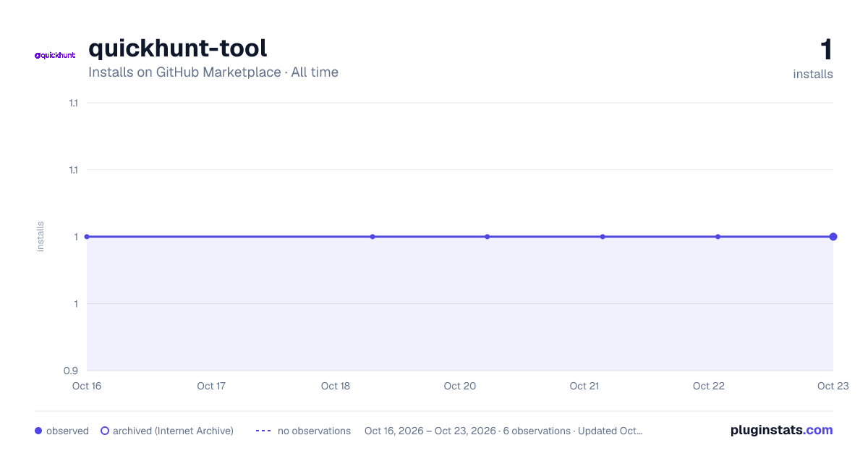Click the data point after Oct 21
Viewport: 868px width, 456px height.
[603, 237]
